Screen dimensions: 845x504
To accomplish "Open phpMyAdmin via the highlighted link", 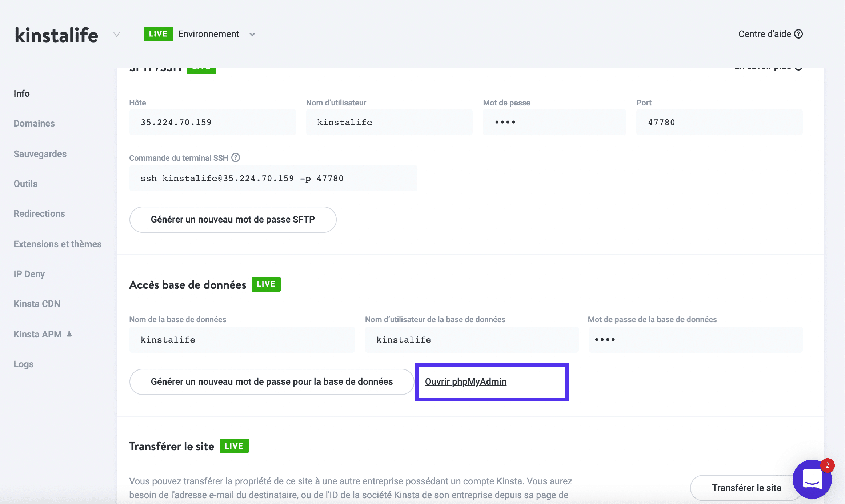I will click(466, 381).
